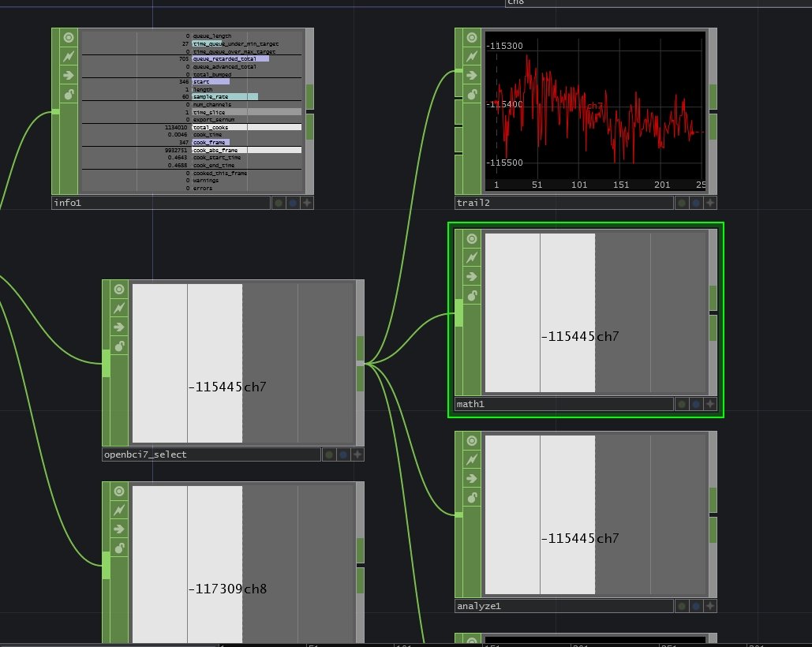This screenshot has height=647, width=812.
Task: Click the export arrow flag on trail2
Action: (470, 75)
